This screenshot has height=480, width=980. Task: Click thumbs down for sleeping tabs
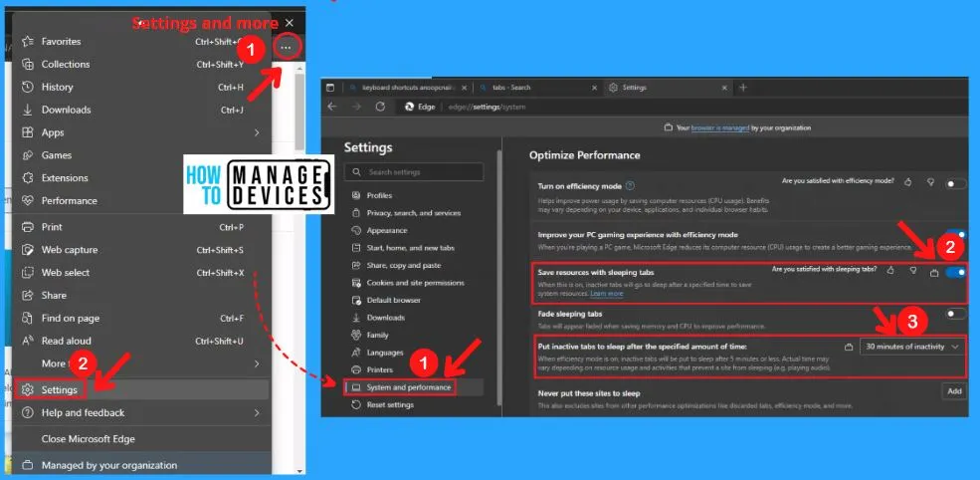tap(913, 270)
